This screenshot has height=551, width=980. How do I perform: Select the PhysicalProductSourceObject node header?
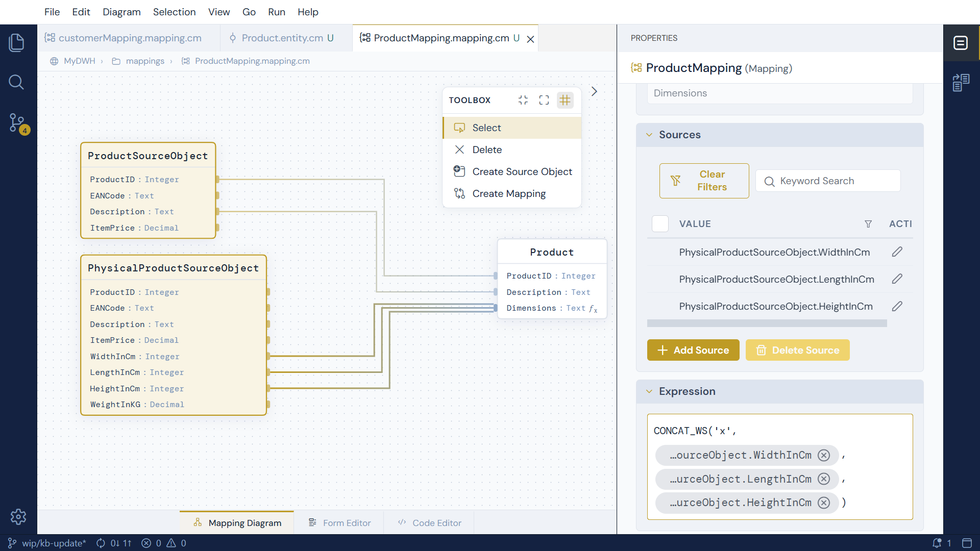tap(174, 268)
